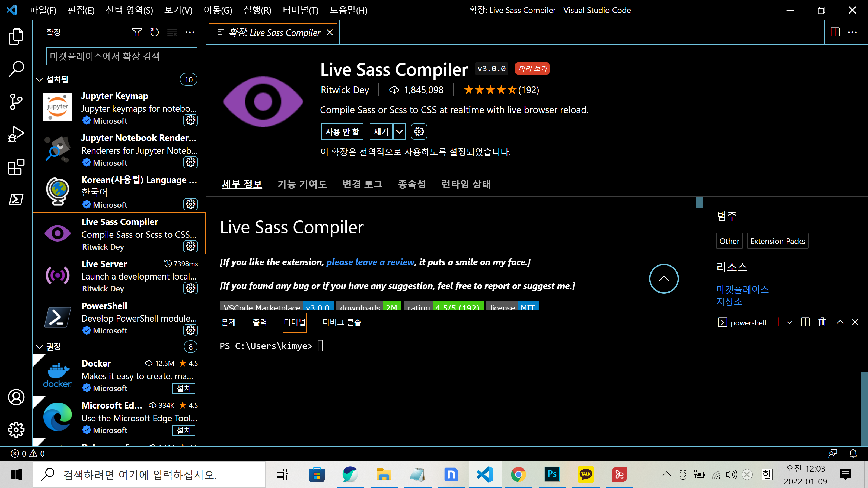
Task: Open the 마켓플레이스 resource link
Action: click(x=742, y=289)
